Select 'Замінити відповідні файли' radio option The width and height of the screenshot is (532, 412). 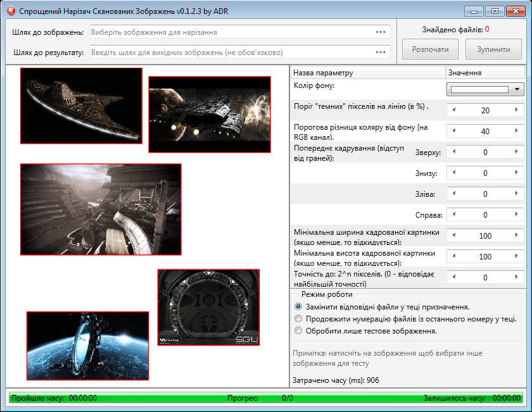pyautogui.click(x=299, y=306)
